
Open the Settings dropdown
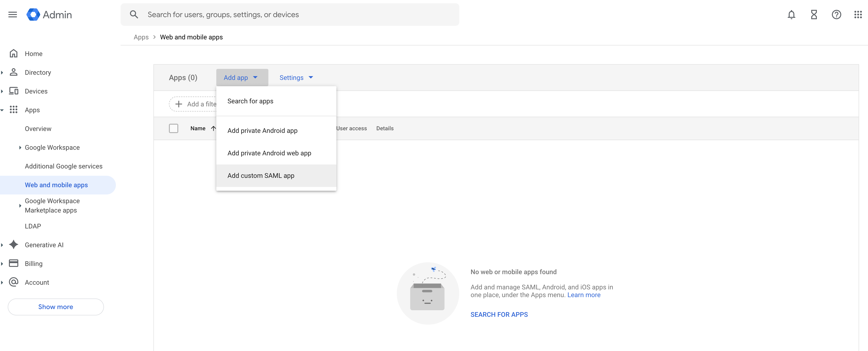coord(296,78)
